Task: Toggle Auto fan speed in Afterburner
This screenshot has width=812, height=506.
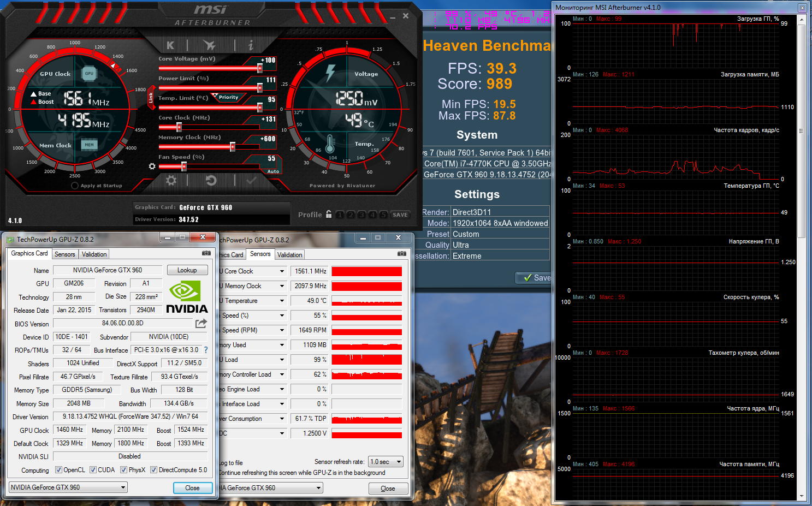Action: tap(273, 171)
